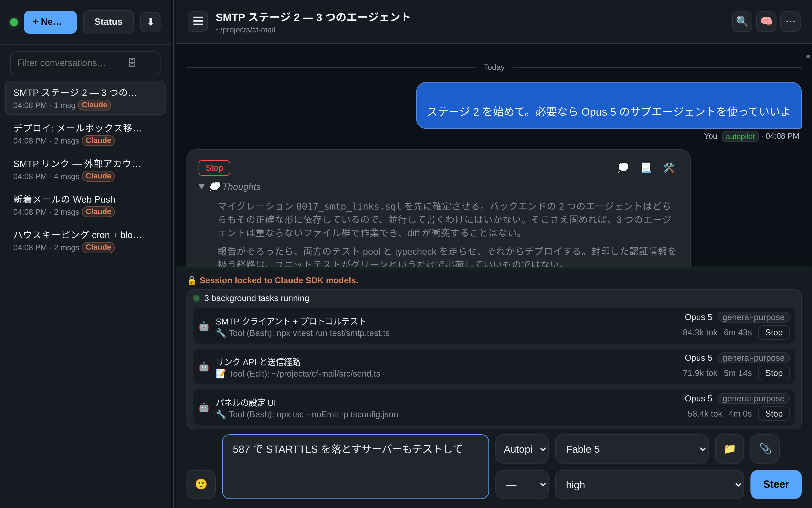Stop the SMTP クライアント + プロトコルテスト task

click(x=774, y=333)
